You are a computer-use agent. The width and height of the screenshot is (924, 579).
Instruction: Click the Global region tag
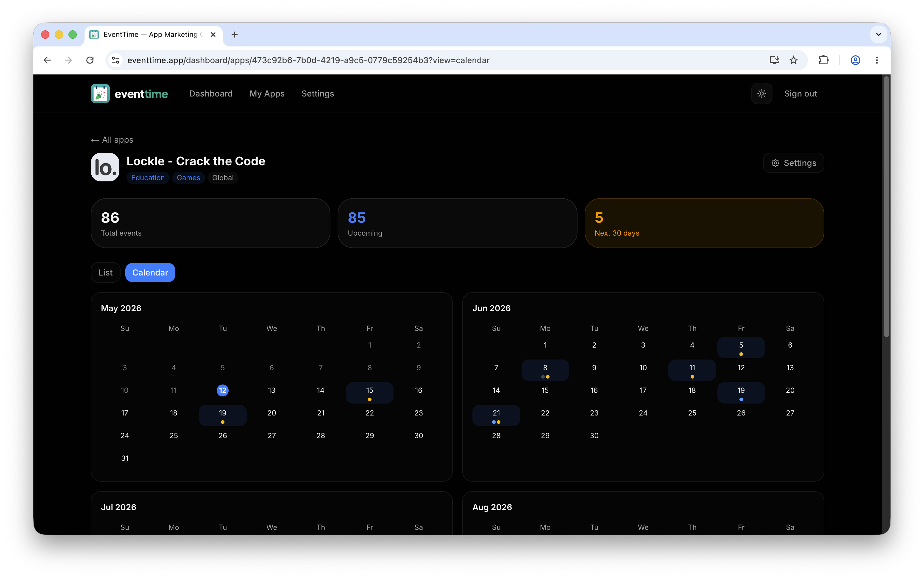(x=223, y=178)
